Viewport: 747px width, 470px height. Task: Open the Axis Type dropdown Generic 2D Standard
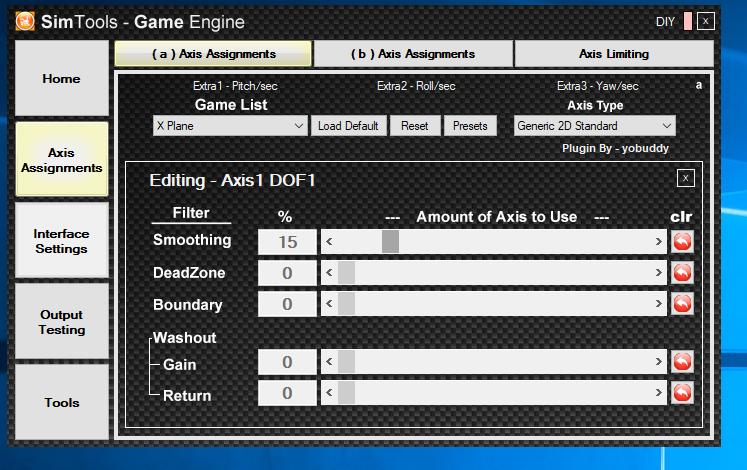coord(594,126)
